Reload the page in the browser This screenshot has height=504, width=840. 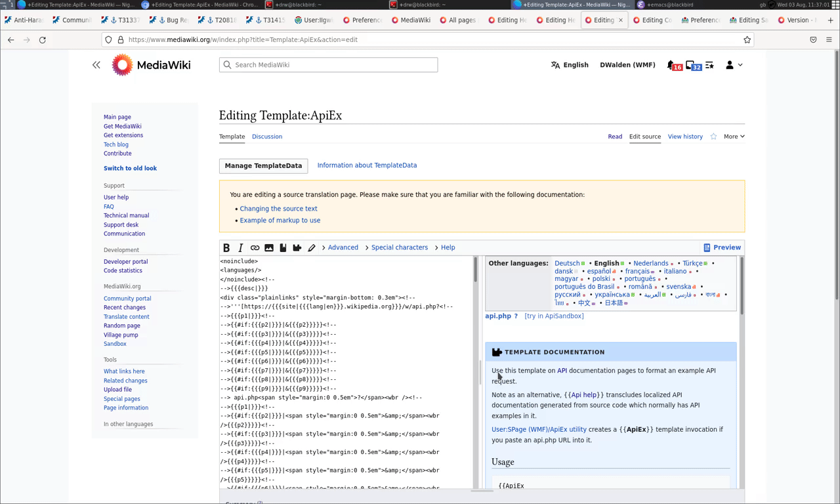(43, 39)
